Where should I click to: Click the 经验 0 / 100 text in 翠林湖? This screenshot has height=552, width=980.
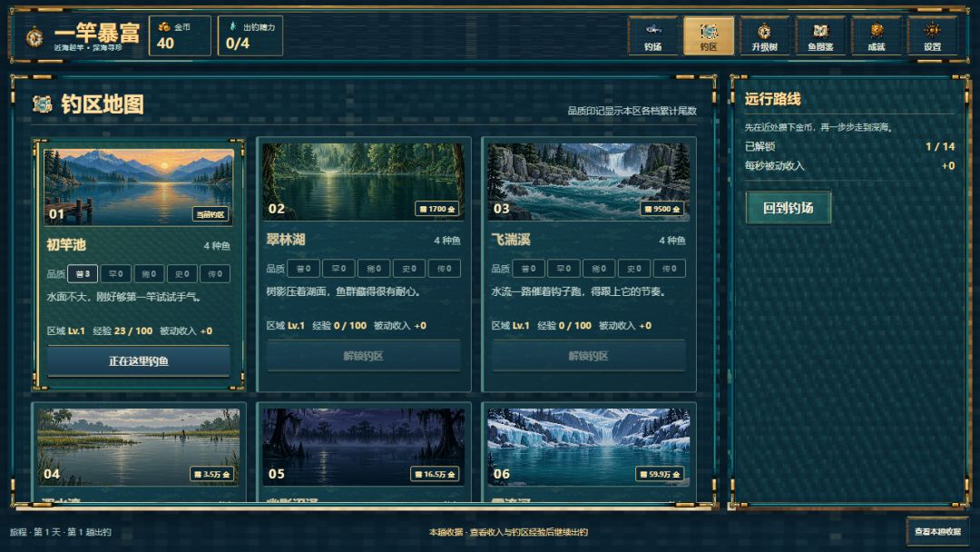pos(339,326)
